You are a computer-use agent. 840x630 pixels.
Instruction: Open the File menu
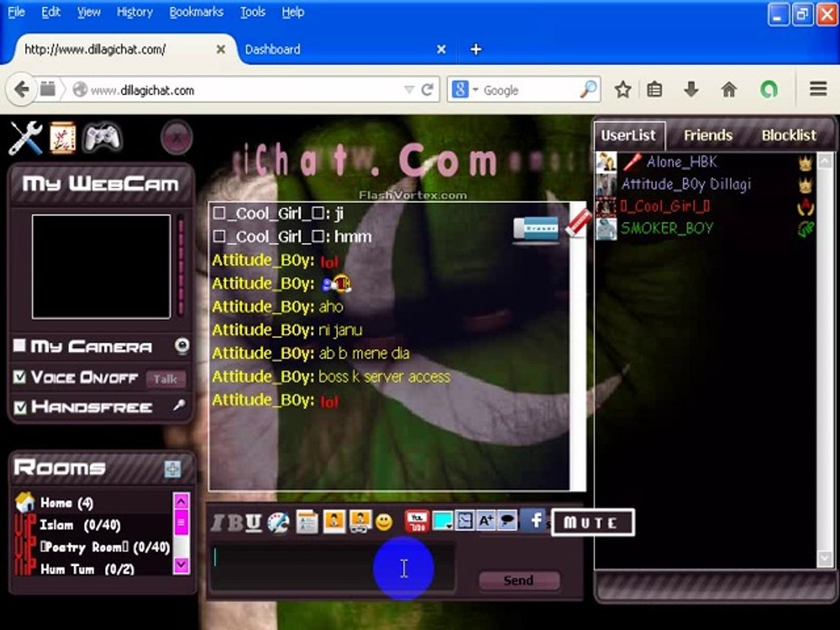point(16,11)
